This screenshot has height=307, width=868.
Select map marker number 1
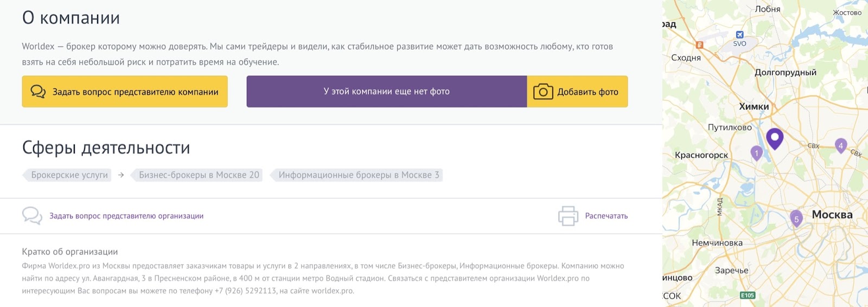point(756,154)
